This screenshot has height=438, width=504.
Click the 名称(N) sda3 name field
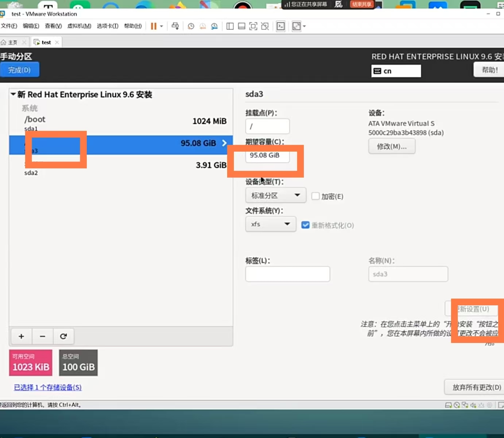[x=408, y=274]
